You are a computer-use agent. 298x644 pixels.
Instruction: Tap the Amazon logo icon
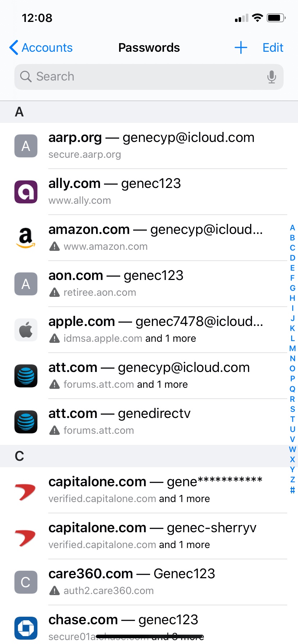(x=26, y=238)
